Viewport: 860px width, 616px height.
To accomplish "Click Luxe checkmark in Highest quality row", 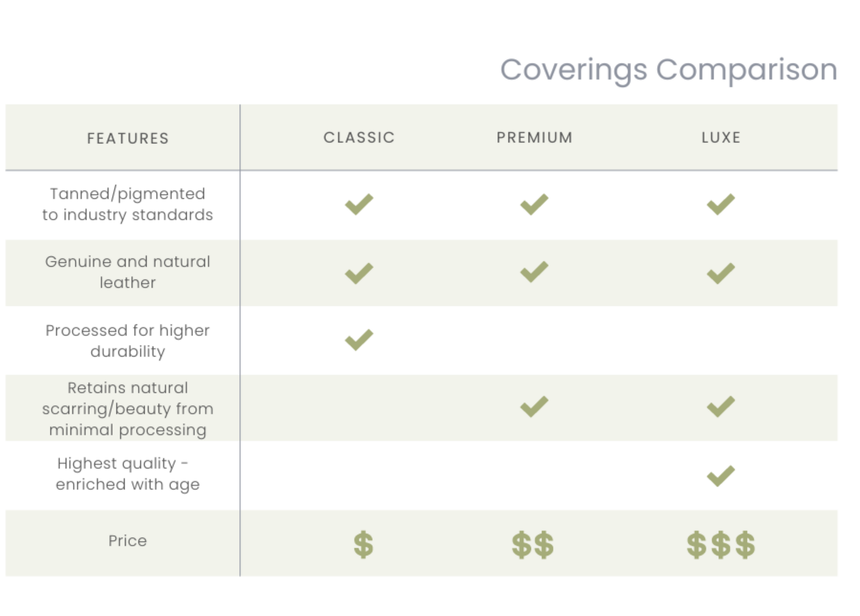I will (x=720, y=476).
